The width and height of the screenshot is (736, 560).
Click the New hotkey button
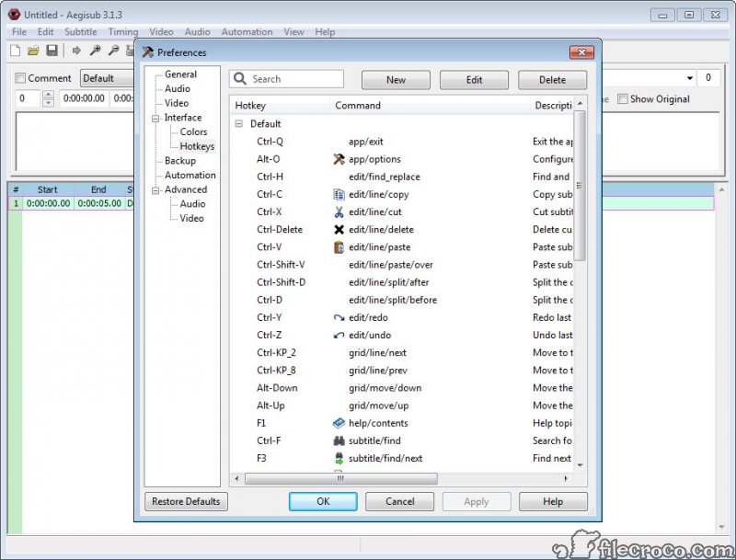tap(396, 80)
